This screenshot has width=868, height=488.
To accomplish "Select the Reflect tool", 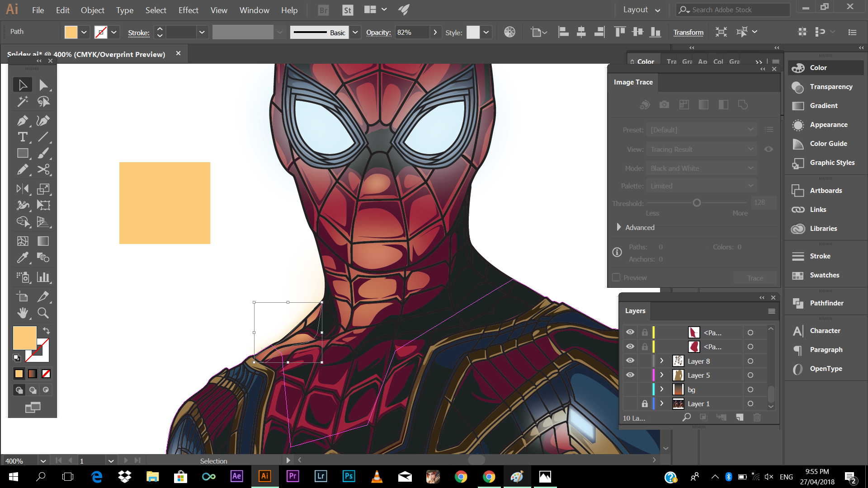I will click(22, 189).
